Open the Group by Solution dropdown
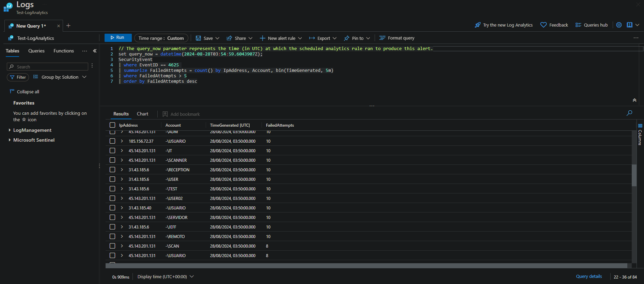644x284 pixels. coord(60,77)
